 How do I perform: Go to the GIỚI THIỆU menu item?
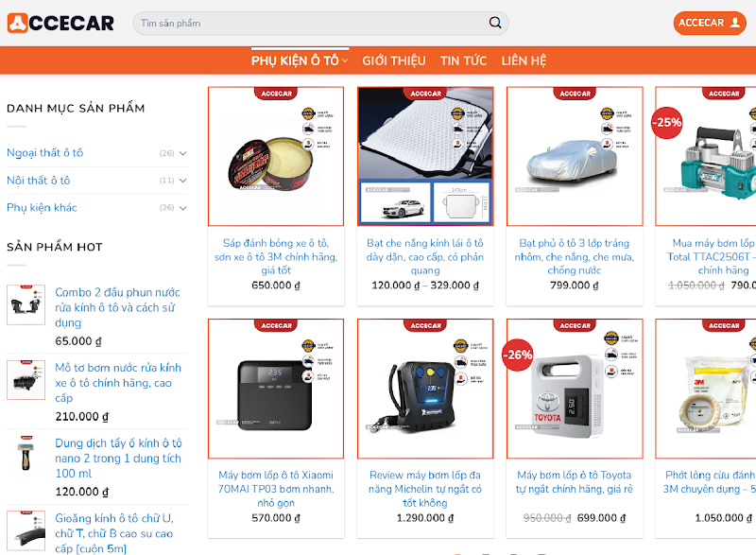coord(394,61)
